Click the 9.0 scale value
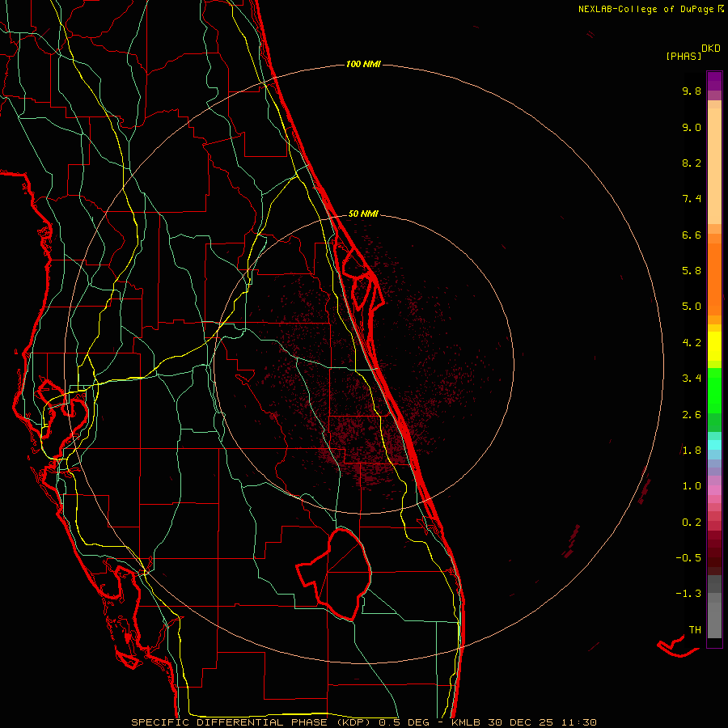728x728 pixels. click(x=692, y=127)
